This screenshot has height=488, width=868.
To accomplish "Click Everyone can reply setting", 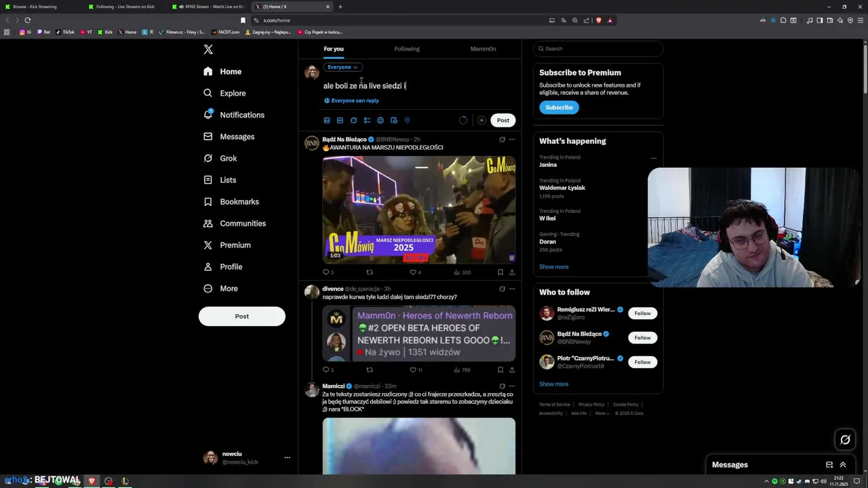I will tap(351, 100).
